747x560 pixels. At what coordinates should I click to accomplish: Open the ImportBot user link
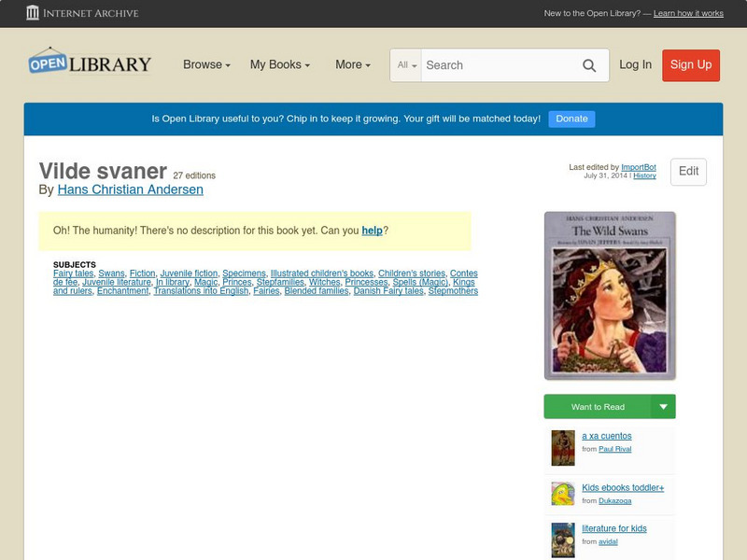coord(639,167)
